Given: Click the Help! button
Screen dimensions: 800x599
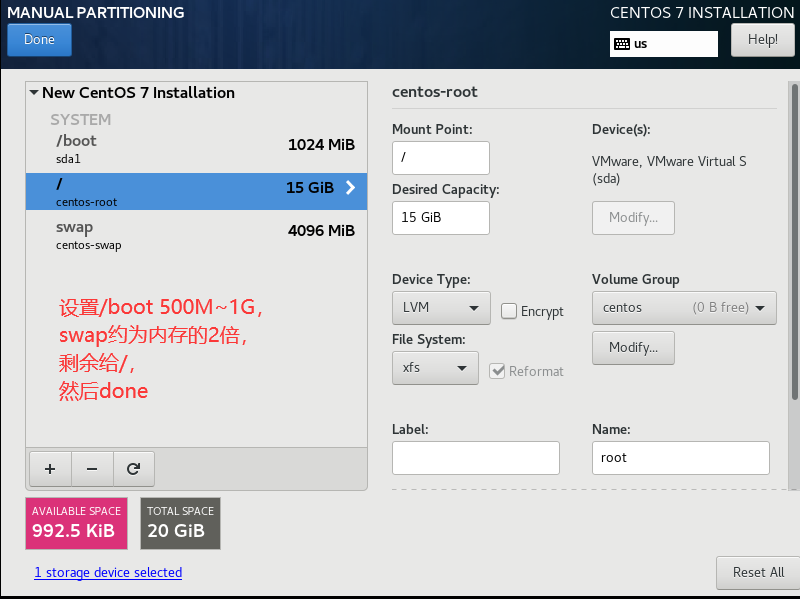Looking at the screenshot, I should [763, 40].
